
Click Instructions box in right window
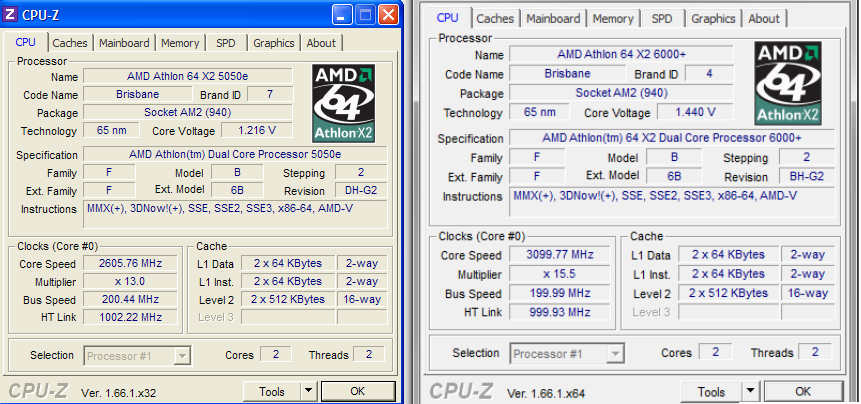672,202
